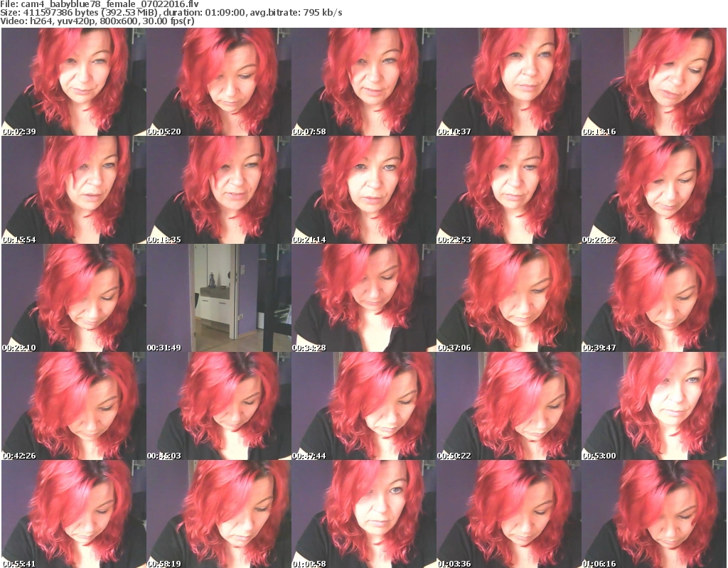
Task: Pick the empty room frame at 00:31:49
Action: (219, 298)
